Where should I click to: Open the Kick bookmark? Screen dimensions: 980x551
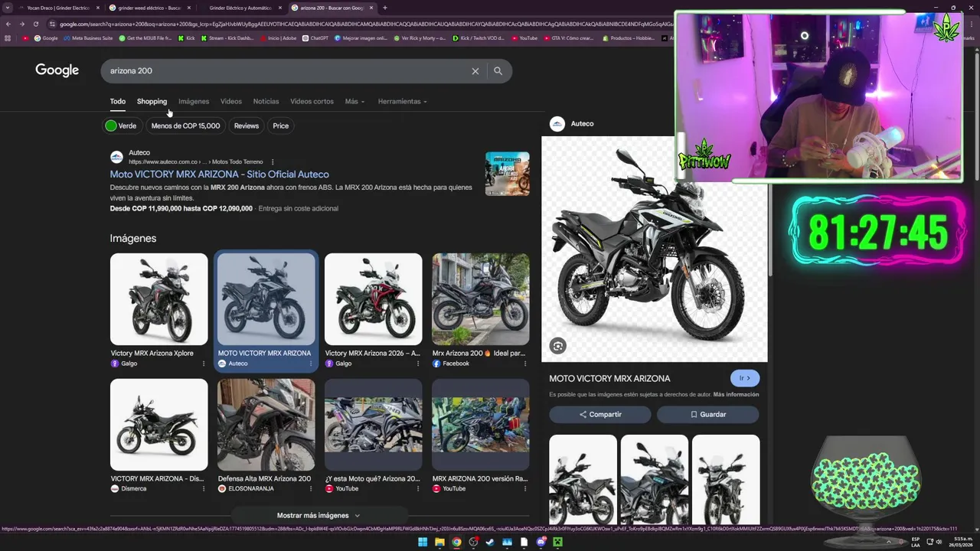[x=187, y=38]
